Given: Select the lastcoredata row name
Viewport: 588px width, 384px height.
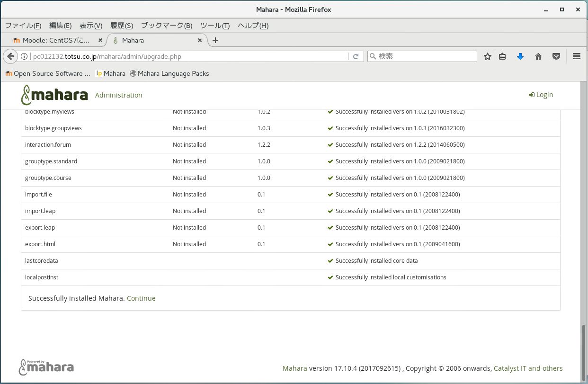Looking at the screenshot, I should tap(42, 261).
